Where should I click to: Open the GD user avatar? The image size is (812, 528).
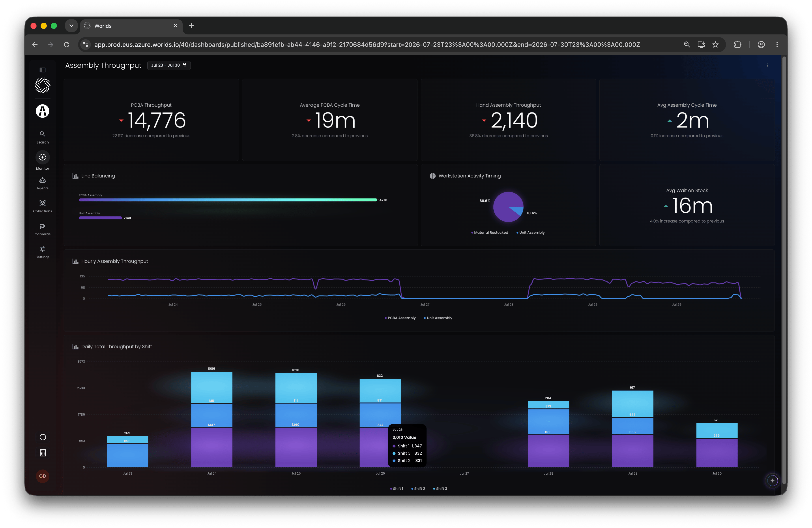click(43, 476)
